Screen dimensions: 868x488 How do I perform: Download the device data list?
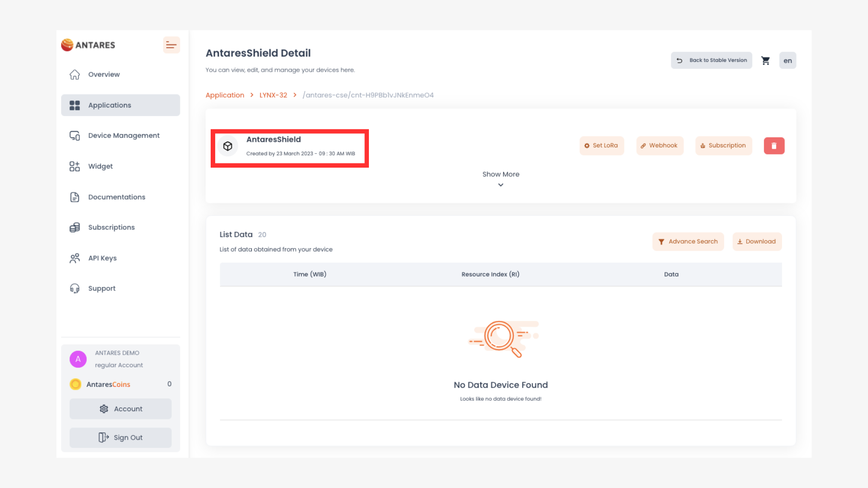pos(757,242)
